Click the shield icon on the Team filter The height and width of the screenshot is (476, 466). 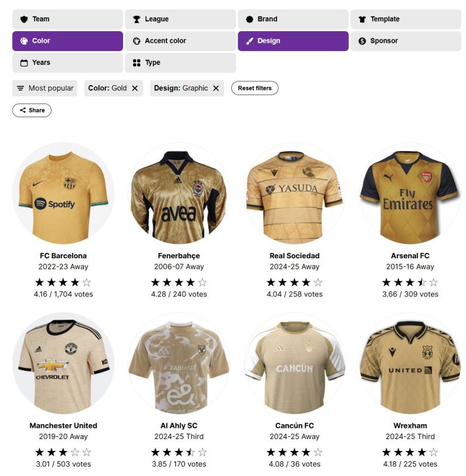[x=24, y=19]
